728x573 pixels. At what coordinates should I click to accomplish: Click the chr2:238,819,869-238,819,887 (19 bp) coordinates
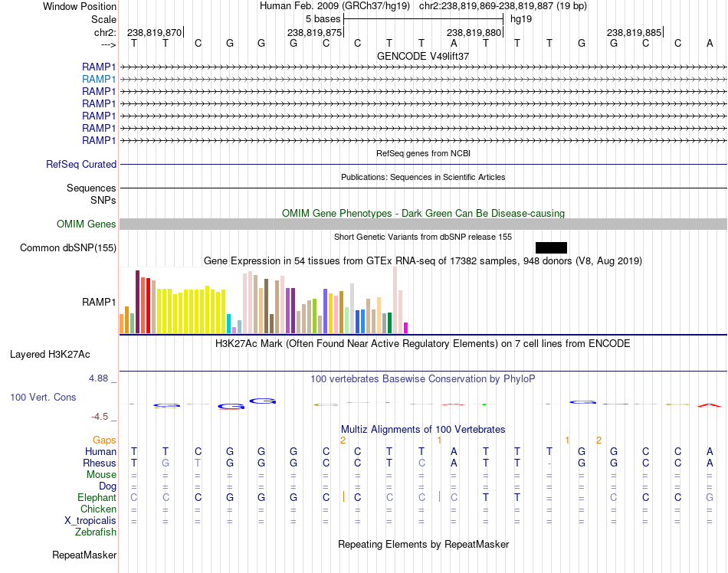coord(503,6)
